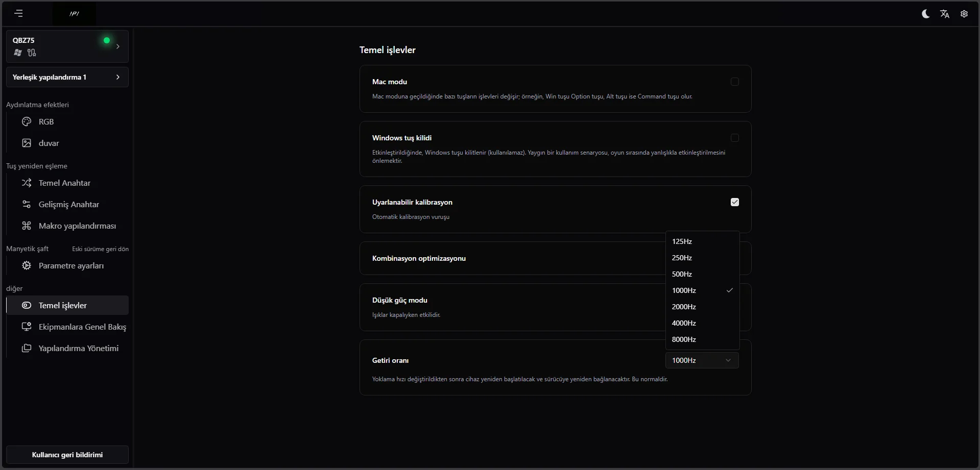The image size is (980, 470).
Task: Click Ekipmanlara Genel Bakış monitor icon
Action: point(27,327)
